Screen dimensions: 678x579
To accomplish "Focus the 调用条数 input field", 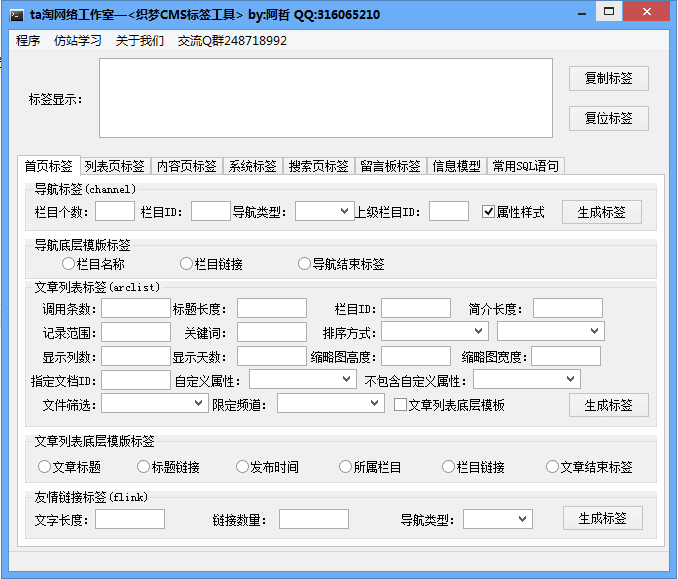I will [135, 308].
